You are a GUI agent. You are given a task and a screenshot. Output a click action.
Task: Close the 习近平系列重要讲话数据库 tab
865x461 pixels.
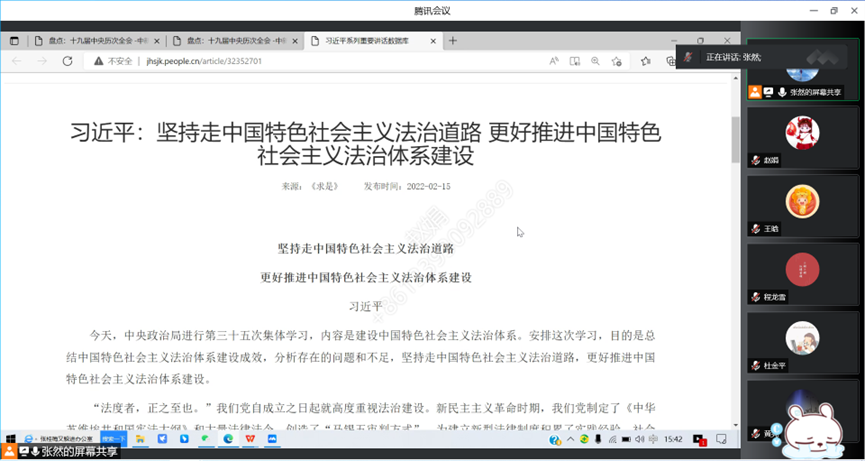tap(433, 41)
